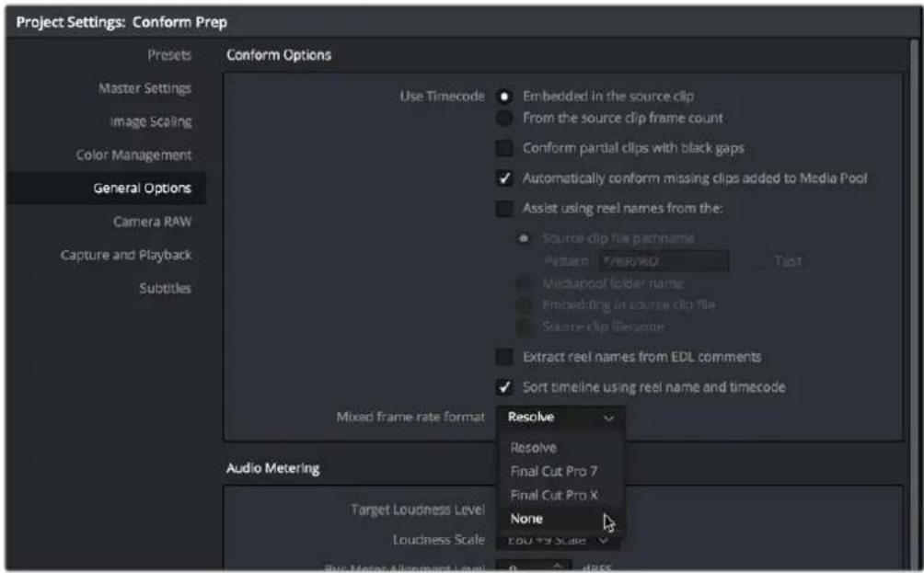Go to Image Scaling settings

[151, 122]
